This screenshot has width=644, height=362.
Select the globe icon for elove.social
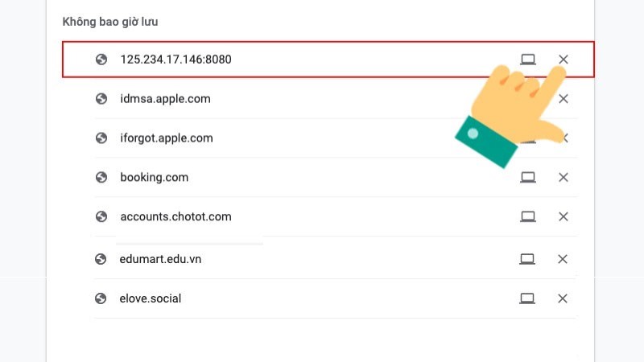(x=101, y=298)
